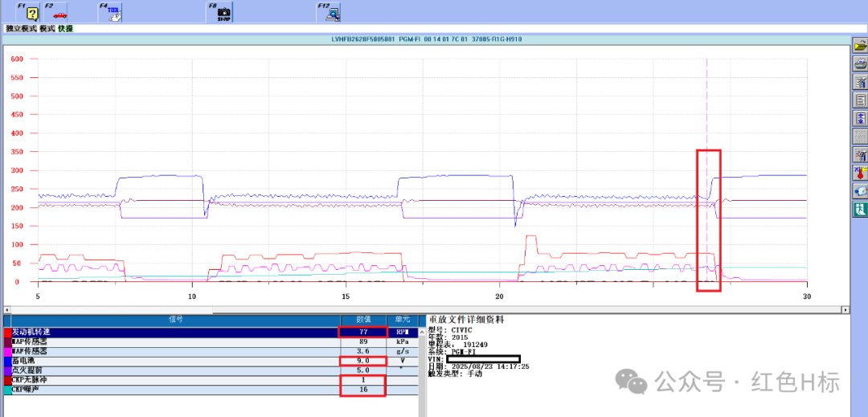Open file with the yellow folder icon

[x=860, y=46]
